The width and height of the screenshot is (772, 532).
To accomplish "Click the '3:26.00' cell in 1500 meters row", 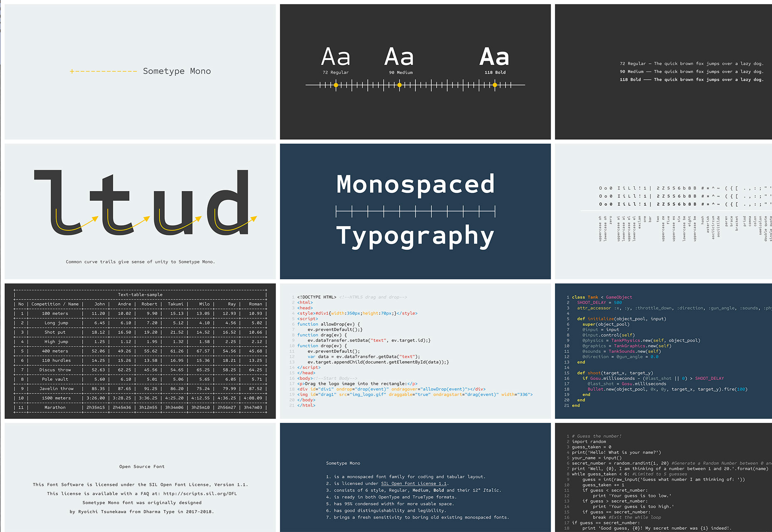I will click(x=96, y=398).
